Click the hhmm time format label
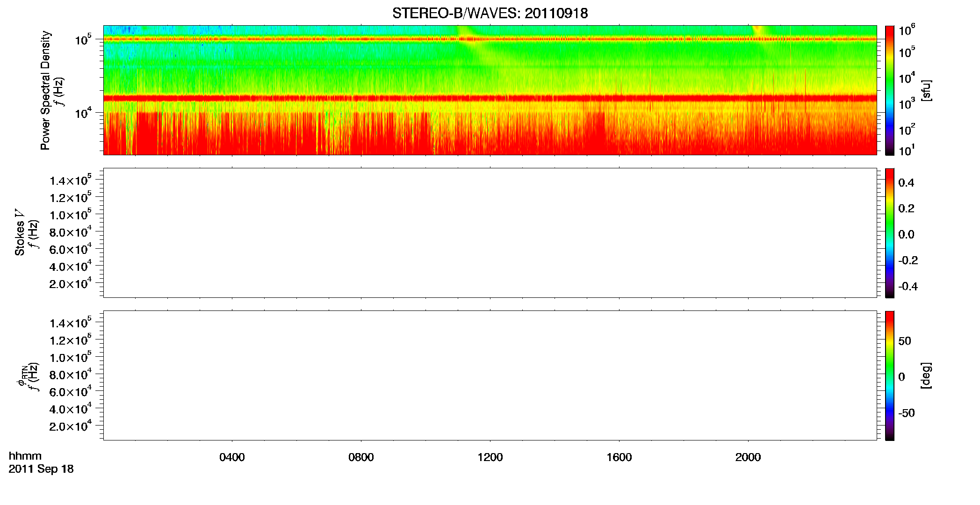This screenshot has width=980, height=505. click(25, 456)
